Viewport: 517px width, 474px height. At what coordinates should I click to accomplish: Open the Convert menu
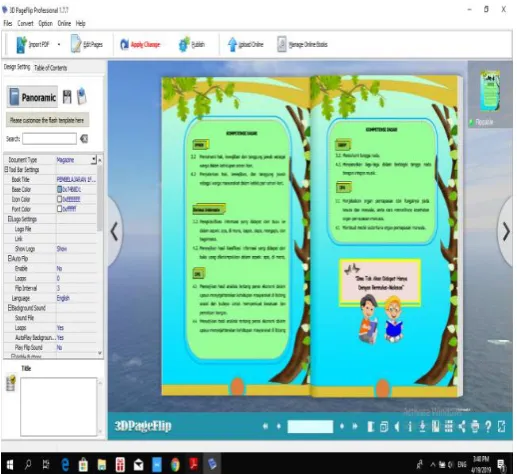pos(25,23)
